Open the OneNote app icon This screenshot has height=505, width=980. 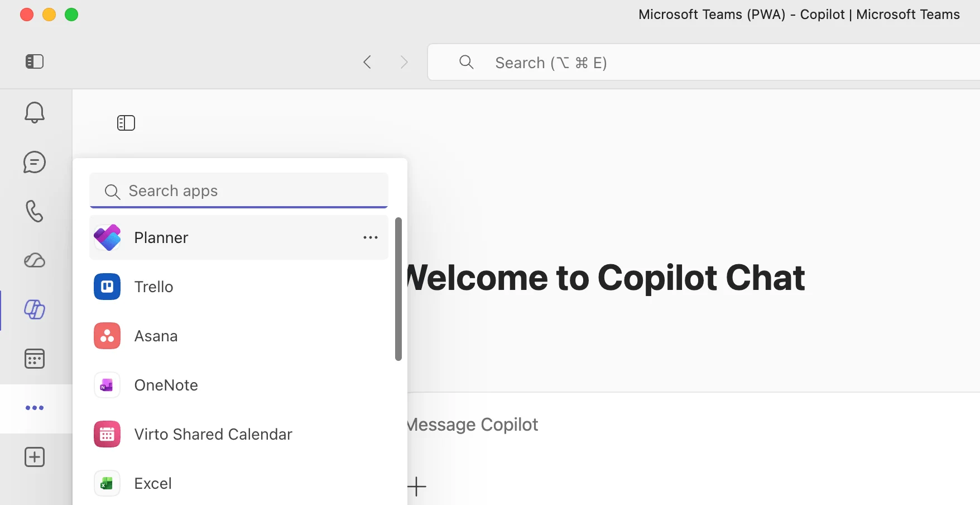[x=107, y=385]
